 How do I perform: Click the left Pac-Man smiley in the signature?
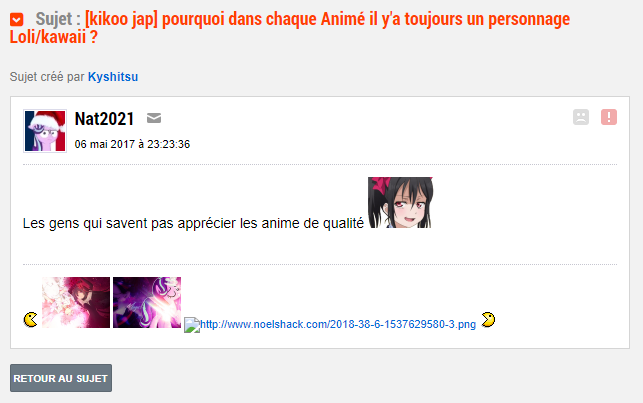[30, 319]
